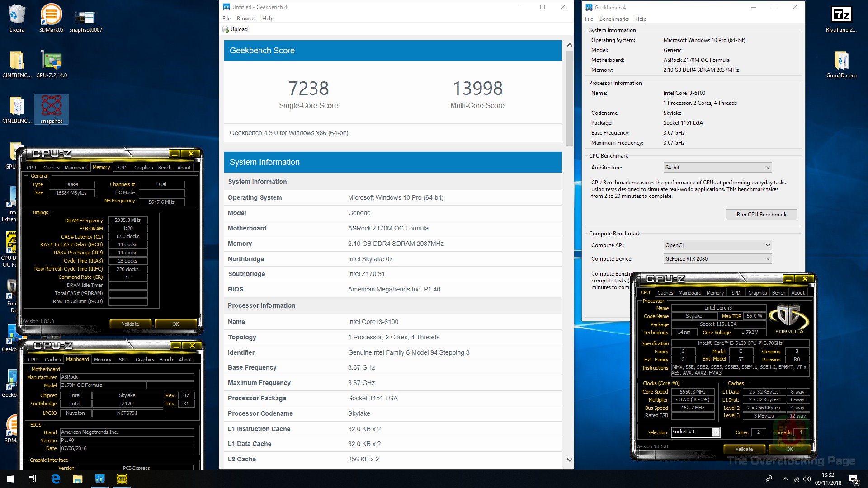Viewport: 868px width, 488px height.
Task: Open the GPU-Z.2.14.0 desktop shortcut
Action: point(51,59)
